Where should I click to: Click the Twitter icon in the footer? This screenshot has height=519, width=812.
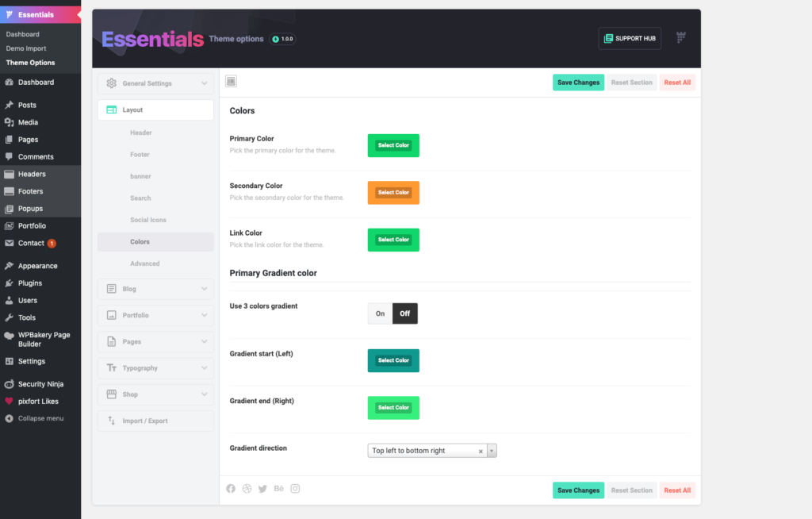[262, 488]
